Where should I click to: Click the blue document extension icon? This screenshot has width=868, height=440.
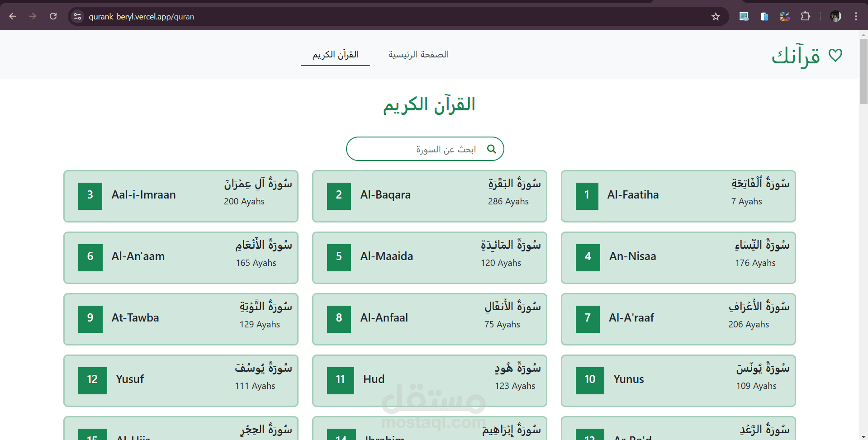coord(764,16)
